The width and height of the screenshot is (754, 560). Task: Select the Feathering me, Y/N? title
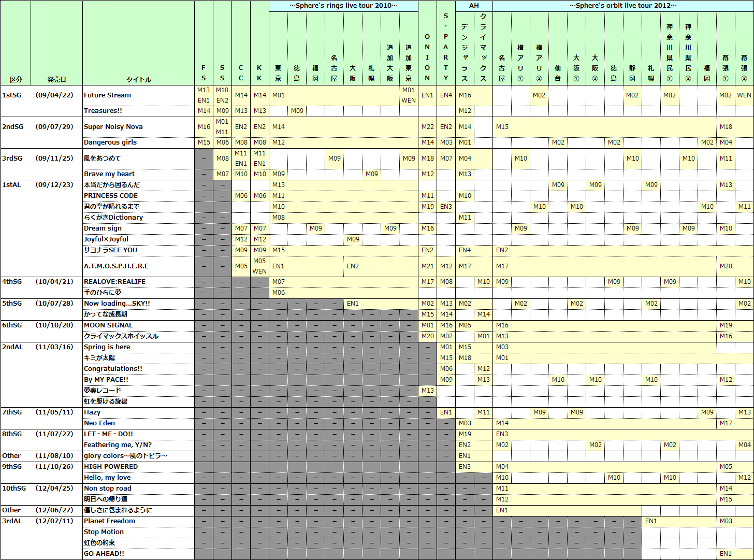(x=118, y=445)
